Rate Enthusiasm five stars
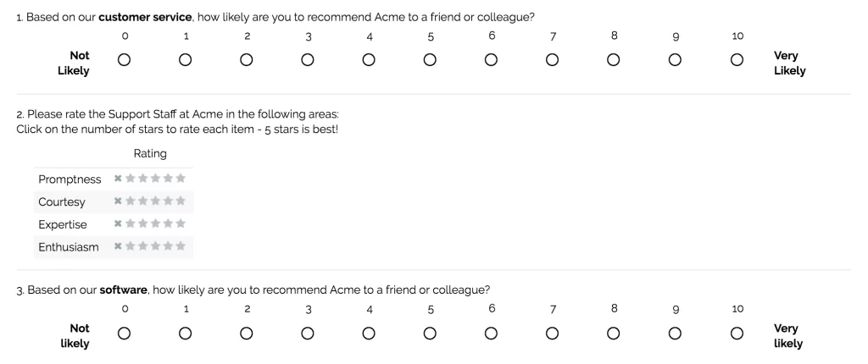 [x=181, y=246]
